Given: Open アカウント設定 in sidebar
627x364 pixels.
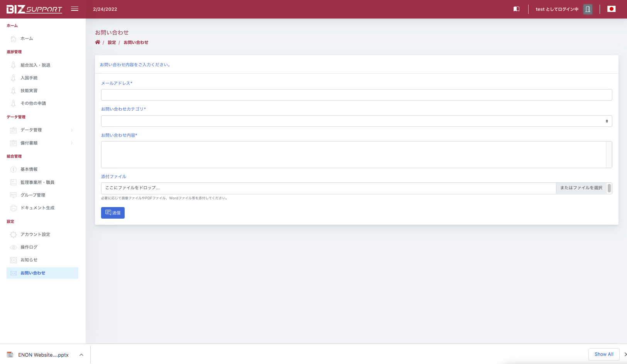Looking at the screenshot, I should pos(35,234).
